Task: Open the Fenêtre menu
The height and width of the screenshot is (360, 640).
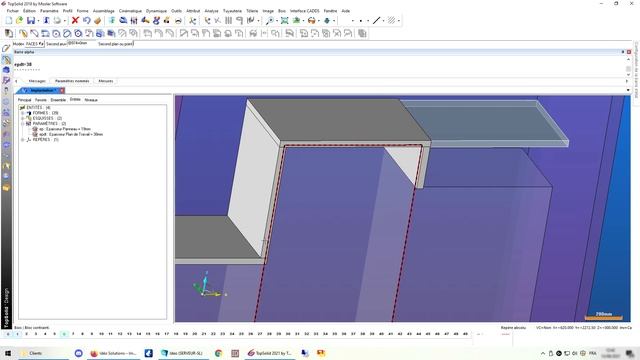Action: tap(330, 11)
